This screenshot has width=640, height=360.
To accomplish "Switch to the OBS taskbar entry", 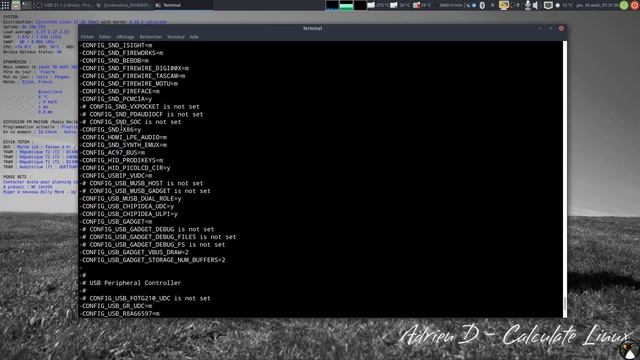I will click(63, 5).
